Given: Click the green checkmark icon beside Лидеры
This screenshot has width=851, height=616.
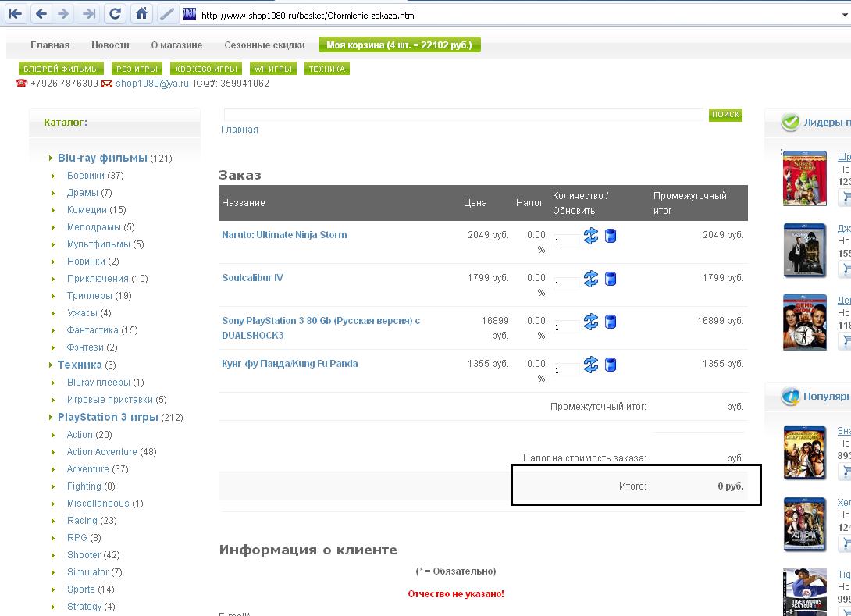Looking at the screenshot, I should 790,122.
